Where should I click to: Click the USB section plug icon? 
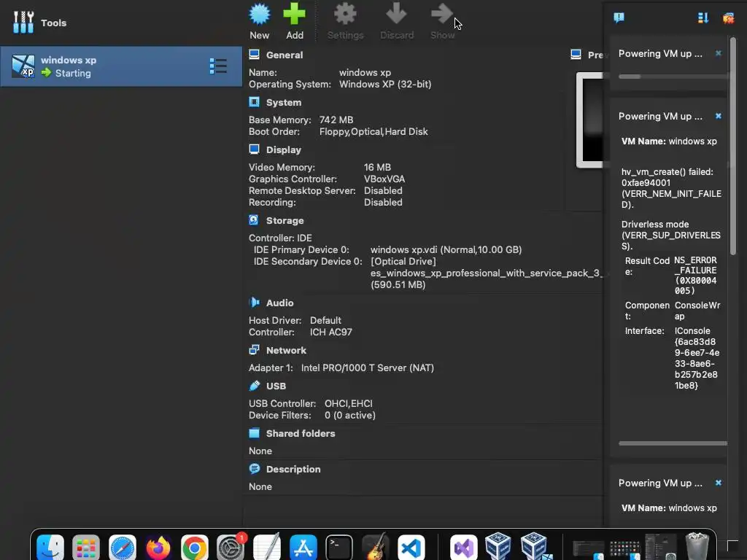point(255,386)
